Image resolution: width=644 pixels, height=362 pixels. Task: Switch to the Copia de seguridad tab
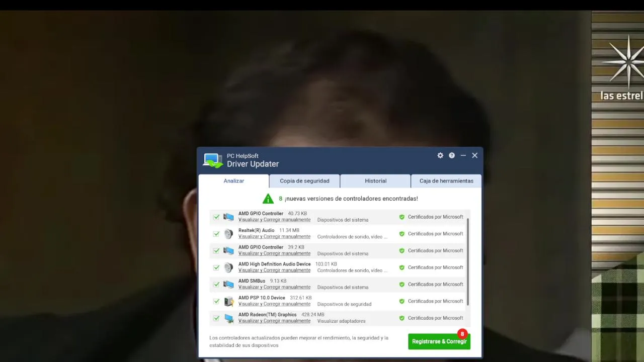click(x=304, y=181)
